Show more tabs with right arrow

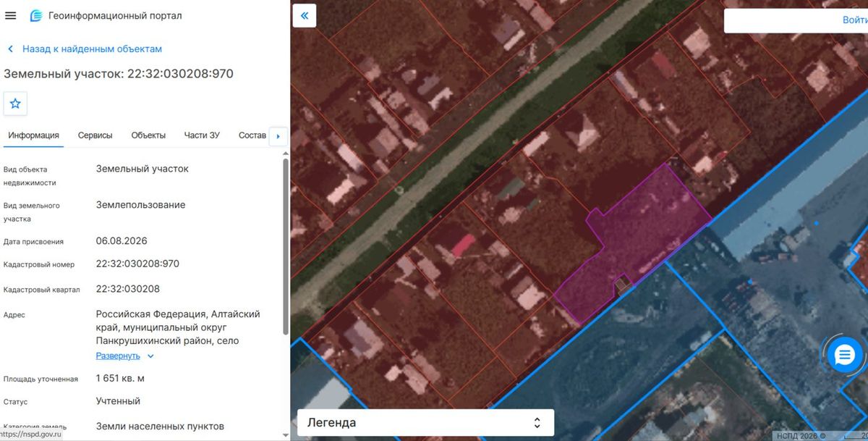(x=278, y=136)
